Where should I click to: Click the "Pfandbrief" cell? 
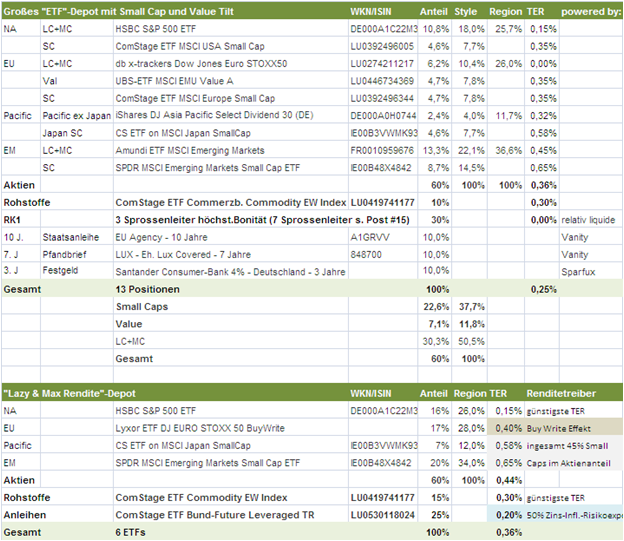(77, 254)
